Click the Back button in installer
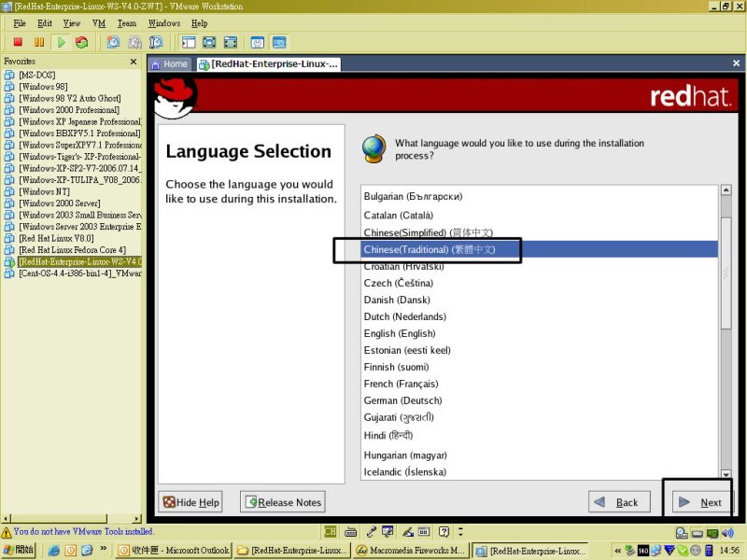747x560 pixels. click(x=619, y=502)
